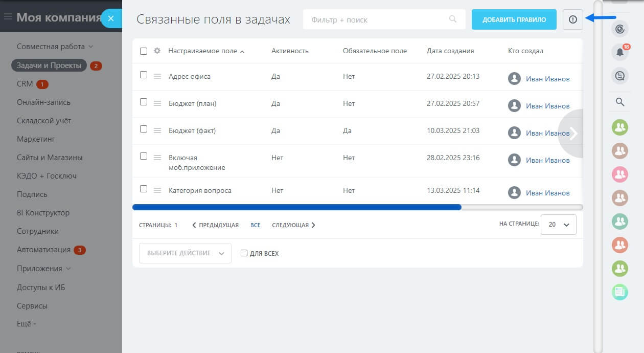
Task: Open the Выберите действие dropdown
Action: [x=185, y=253]
